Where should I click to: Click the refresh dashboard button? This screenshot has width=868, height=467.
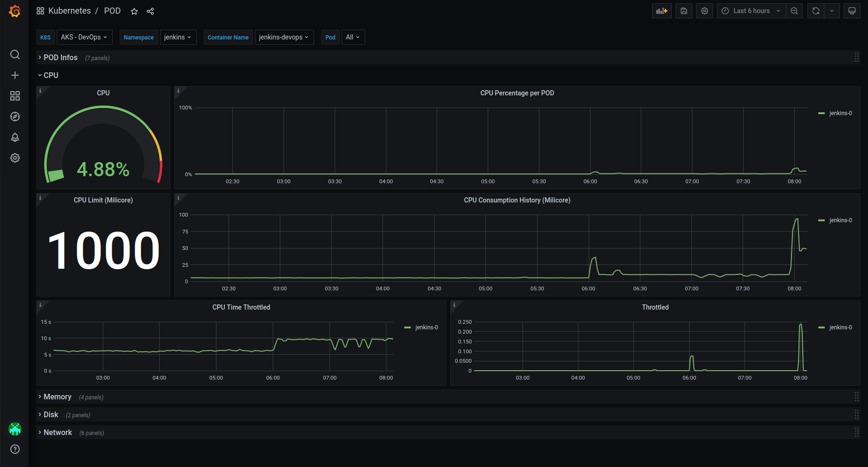pos(816,11)
